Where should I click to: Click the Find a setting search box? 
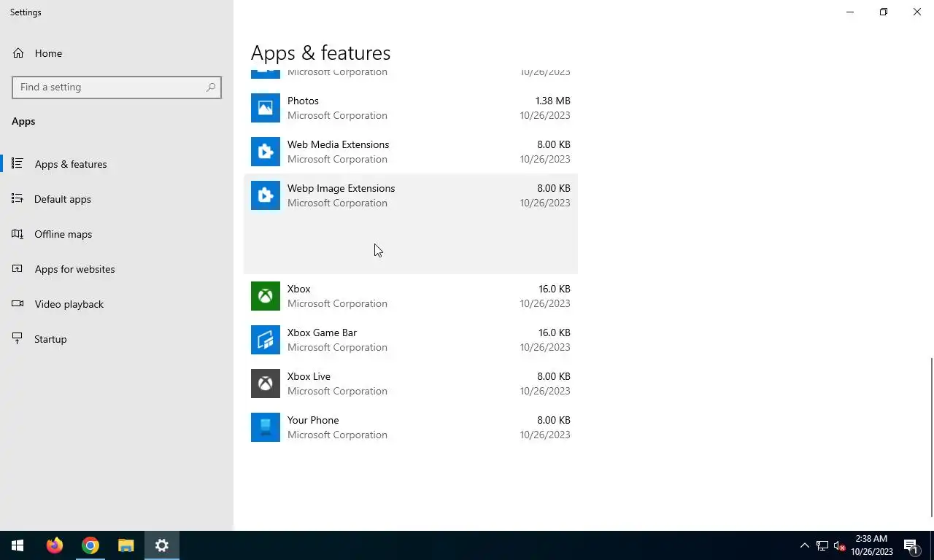(x=117, y=87)
